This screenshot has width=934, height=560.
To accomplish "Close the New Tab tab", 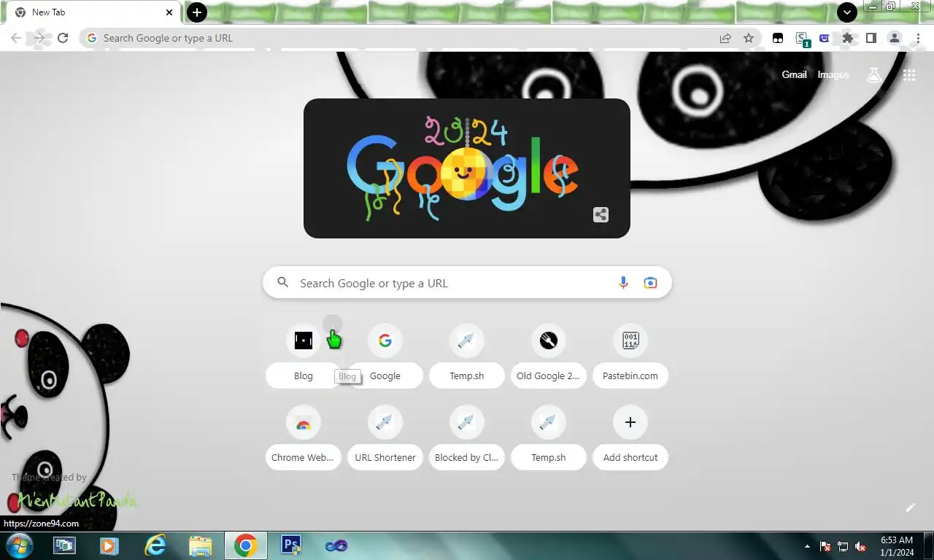I will coord(169,12).
